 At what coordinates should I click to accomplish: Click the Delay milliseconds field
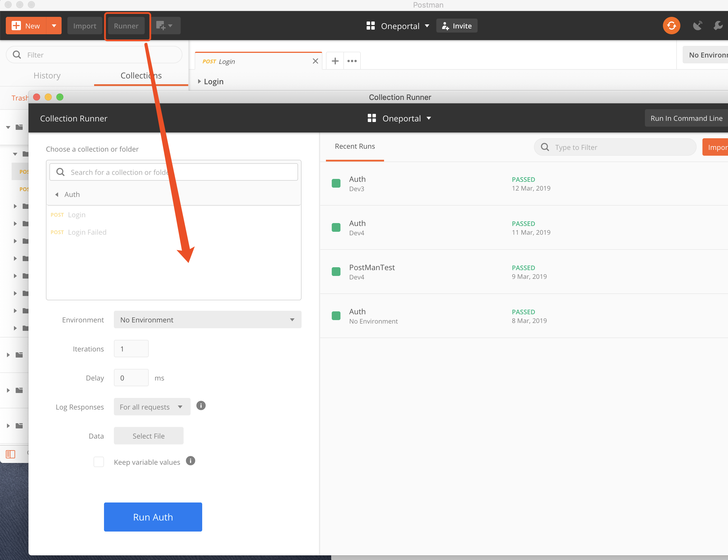131,378
